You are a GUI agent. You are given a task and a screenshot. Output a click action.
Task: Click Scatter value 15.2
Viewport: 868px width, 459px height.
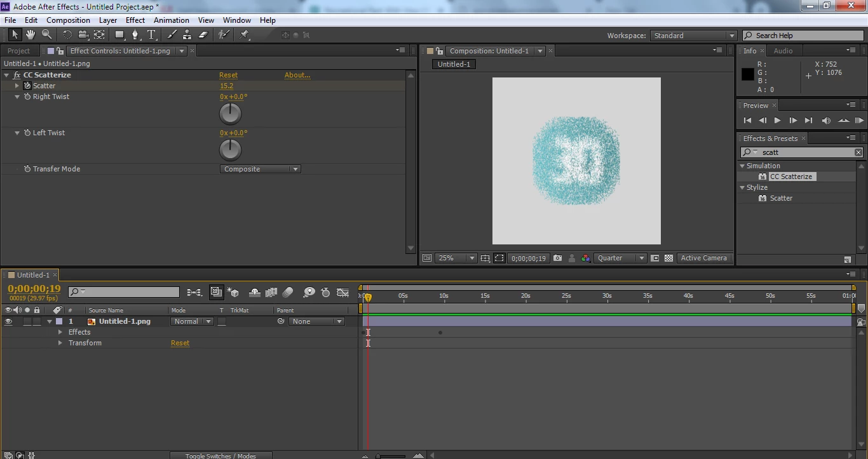point(226,86)
